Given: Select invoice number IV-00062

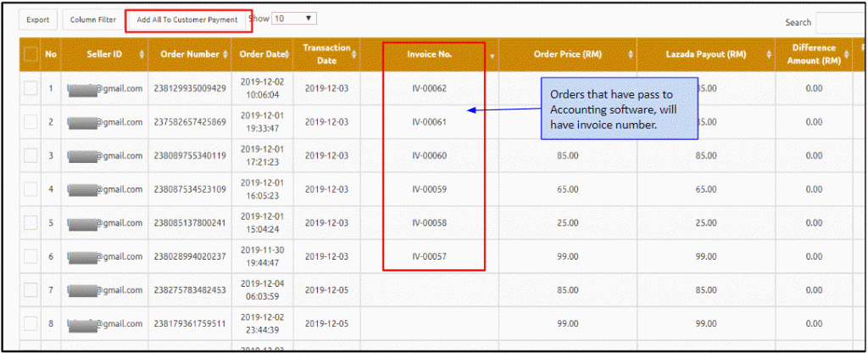Looking at the screenshot, I should point(430,88).
